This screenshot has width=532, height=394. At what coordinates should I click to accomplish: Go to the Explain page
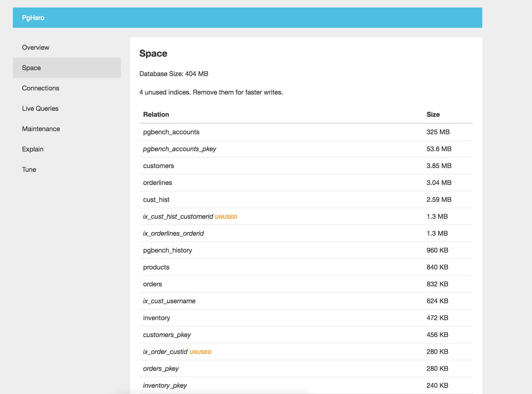[33, 149]
